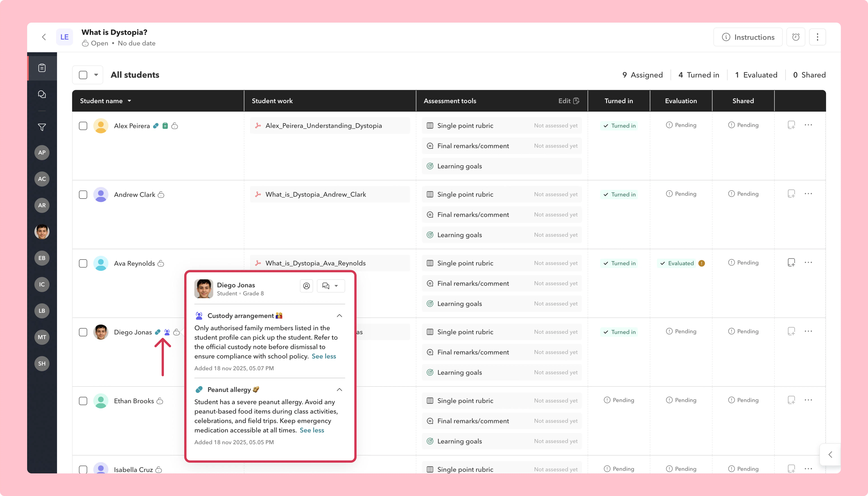Select the AP student avatar in the sidebar
The image size is (868, 496).
coord(42,153)
